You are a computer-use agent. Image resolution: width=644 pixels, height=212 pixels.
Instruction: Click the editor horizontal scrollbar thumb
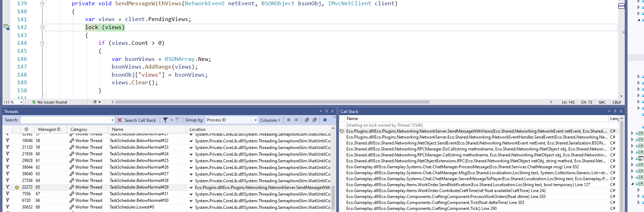tap(272, 102)
